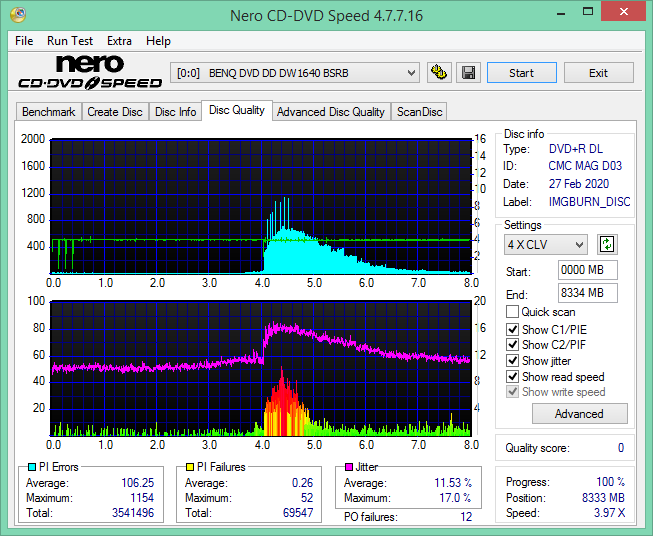Close the Nero CD-DVD Speed window

[623, 12]
